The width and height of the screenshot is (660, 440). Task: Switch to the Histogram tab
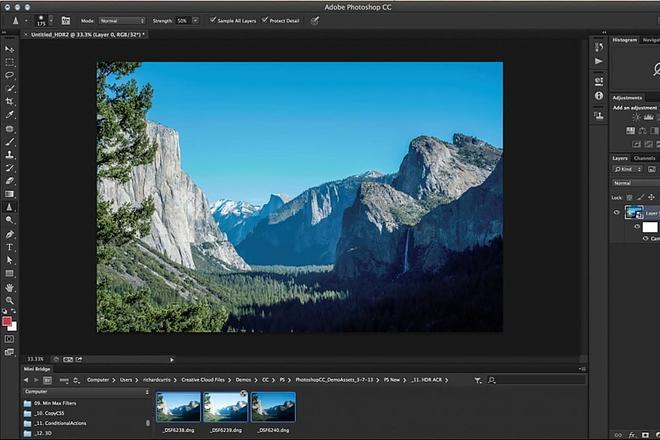point(625,40)
